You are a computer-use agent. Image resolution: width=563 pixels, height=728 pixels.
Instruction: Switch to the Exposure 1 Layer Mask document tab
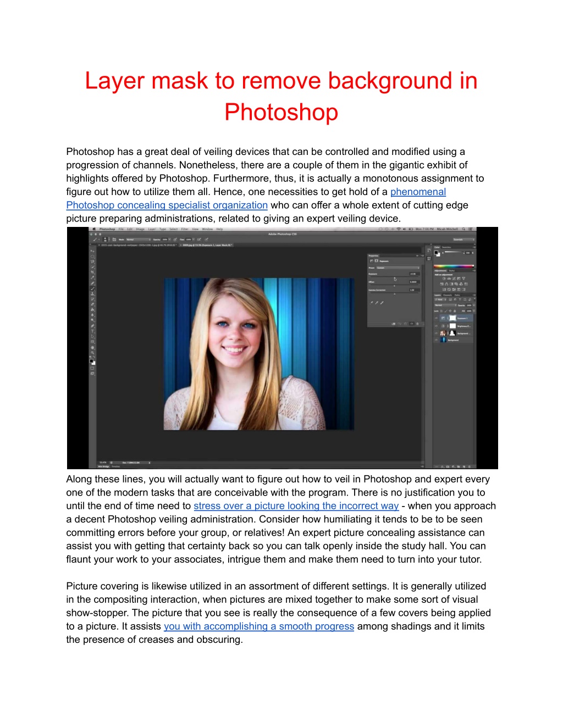pyautogui.click(x=207, y=245)
